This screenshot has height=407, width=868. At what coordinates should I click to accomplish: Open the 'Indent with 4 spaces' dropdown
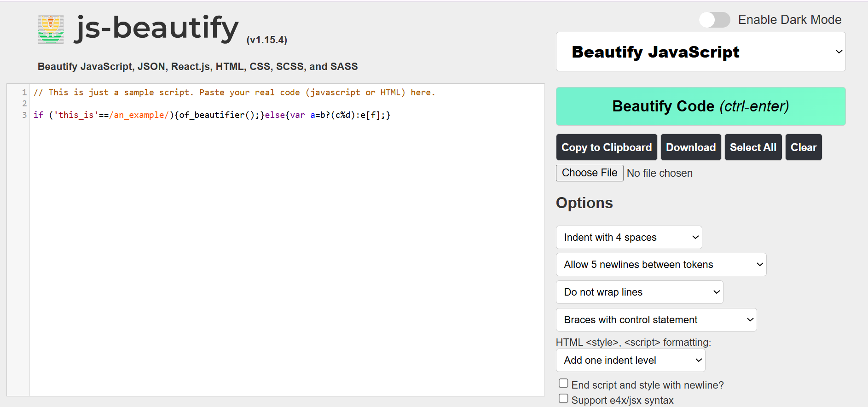[x=629, y=237]
